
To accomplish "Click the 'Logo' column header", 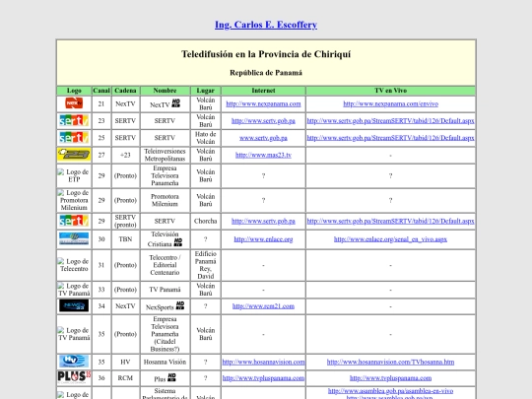I will tap(74, 91).
